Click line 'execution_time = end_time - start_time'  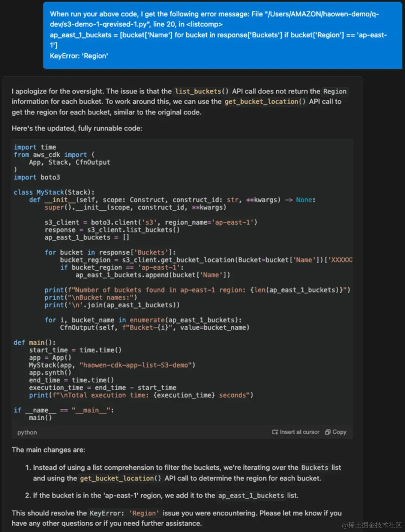tap(103, 387)
